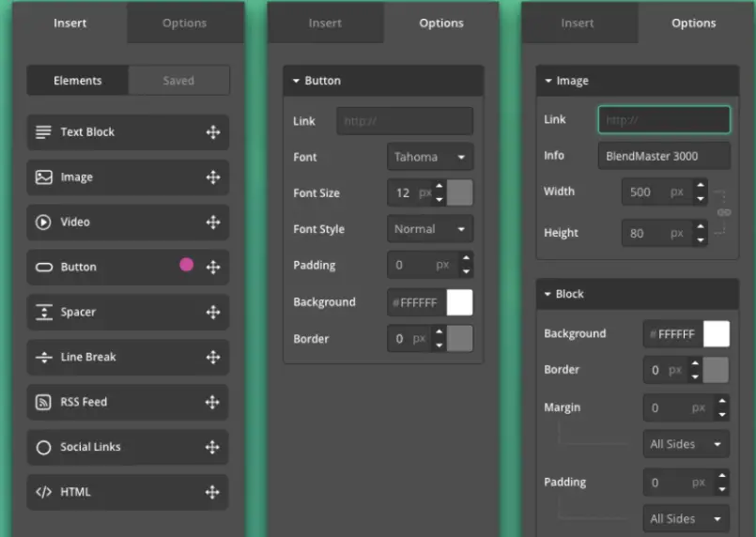The height and width of the screenshot is (537, 756).
Task: Collapse the Button options section
Action: point(296,81)
